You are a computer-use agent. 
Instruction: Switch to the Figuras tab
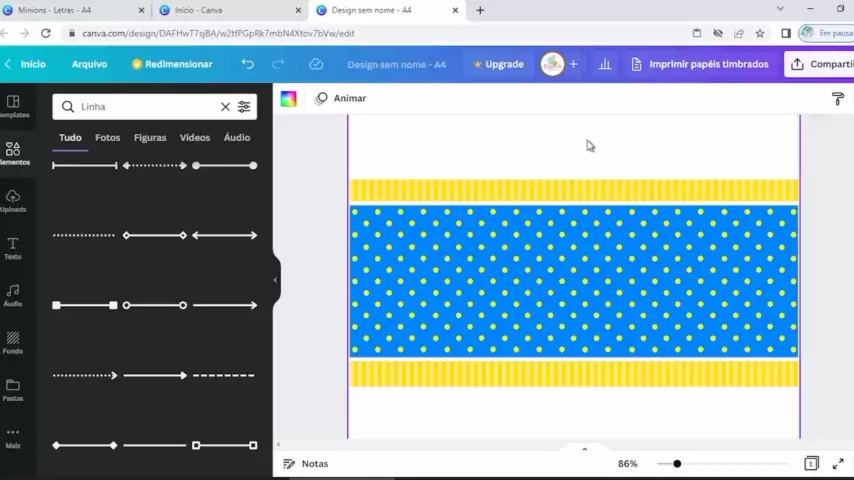150,138
